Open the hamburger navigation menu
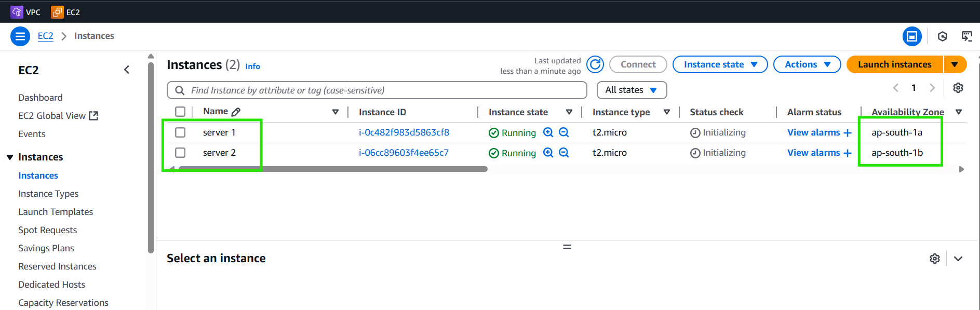Screen dimensions: 980x310 (x=20, y=36)
